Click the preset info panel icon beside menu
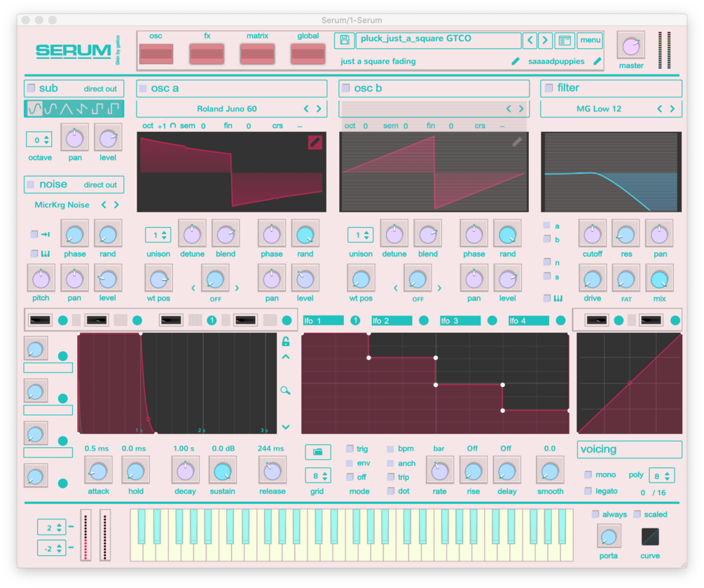 coord(565,41)
